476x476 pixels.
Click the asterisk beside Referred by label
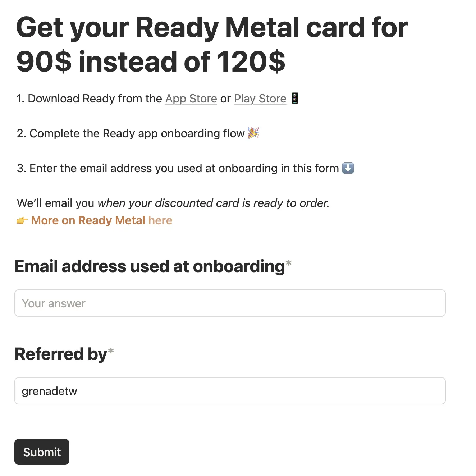pos(111,351)
